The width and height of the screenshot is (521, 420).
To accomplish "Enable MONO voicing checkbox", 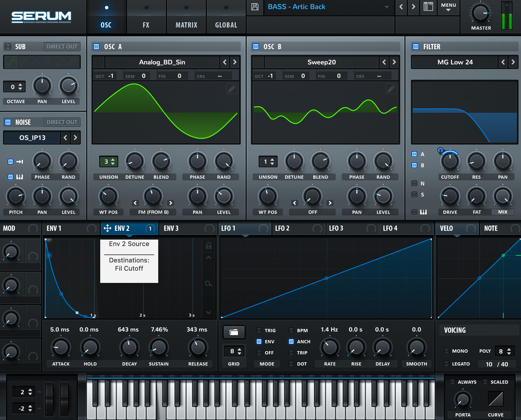I will pyautogui.click(x=447, y=351).
